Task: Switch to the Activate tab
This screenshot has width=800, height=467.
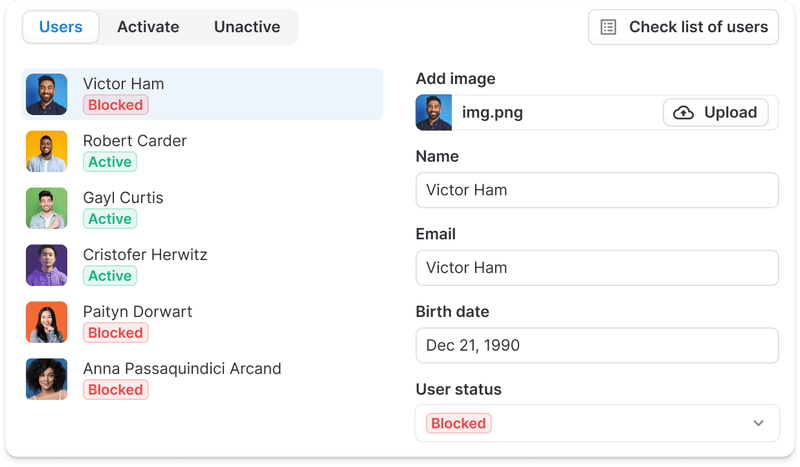Action: point(148,27)
